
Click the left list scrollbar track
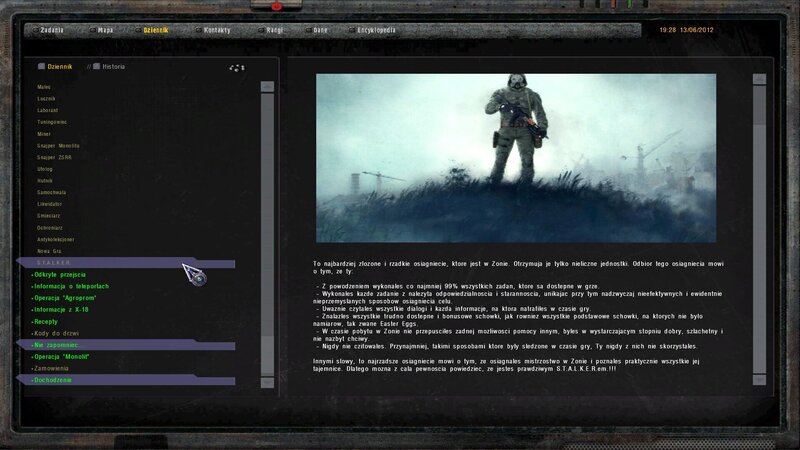click(x=267, y=235)
